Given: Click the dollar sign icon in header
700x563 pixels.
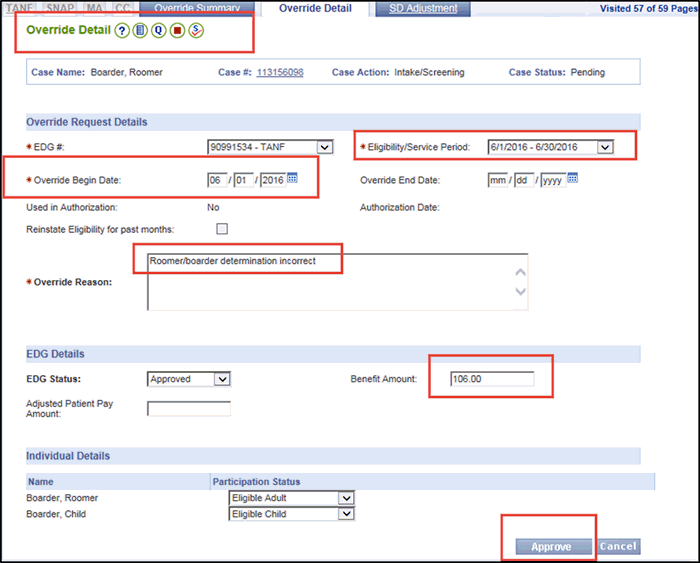Looking at the screenshot, I should pos(197,30).
